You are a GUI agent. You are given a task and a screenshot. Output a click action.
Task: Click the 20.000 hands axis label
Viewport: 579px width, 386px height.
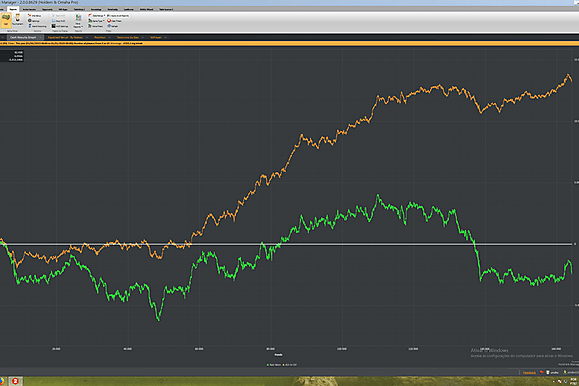pos(56,349)
